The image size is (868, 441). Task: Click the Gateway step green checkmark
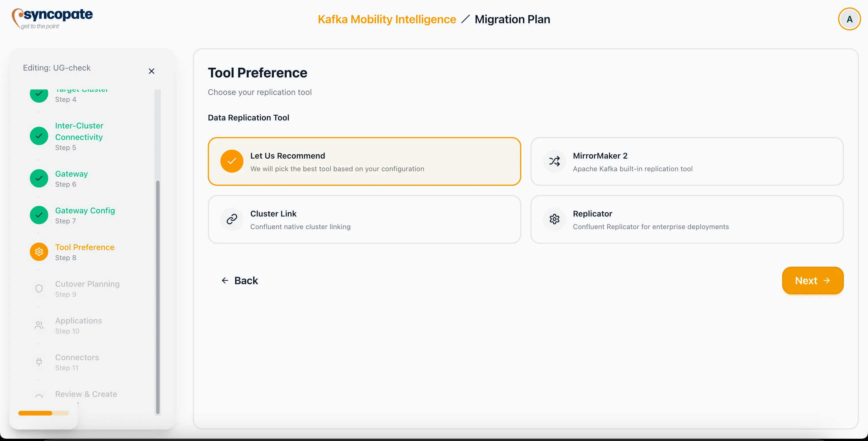coord(39,178)
